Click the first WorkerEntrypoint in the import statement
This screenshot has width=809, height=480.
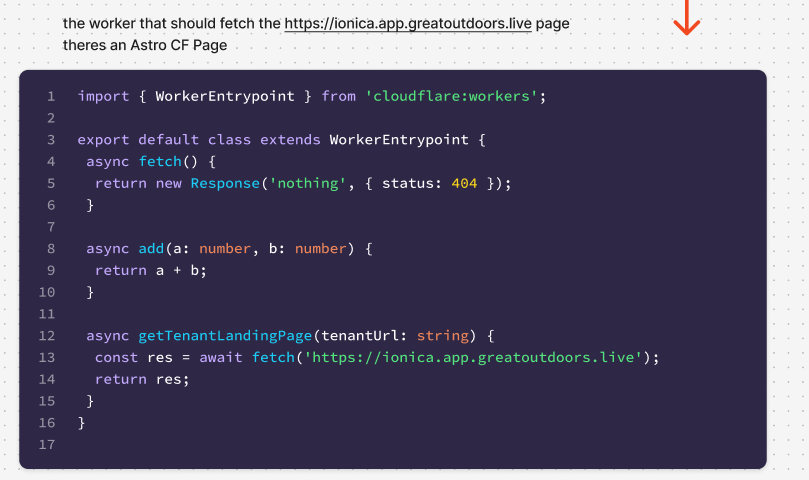pos(225,96)
